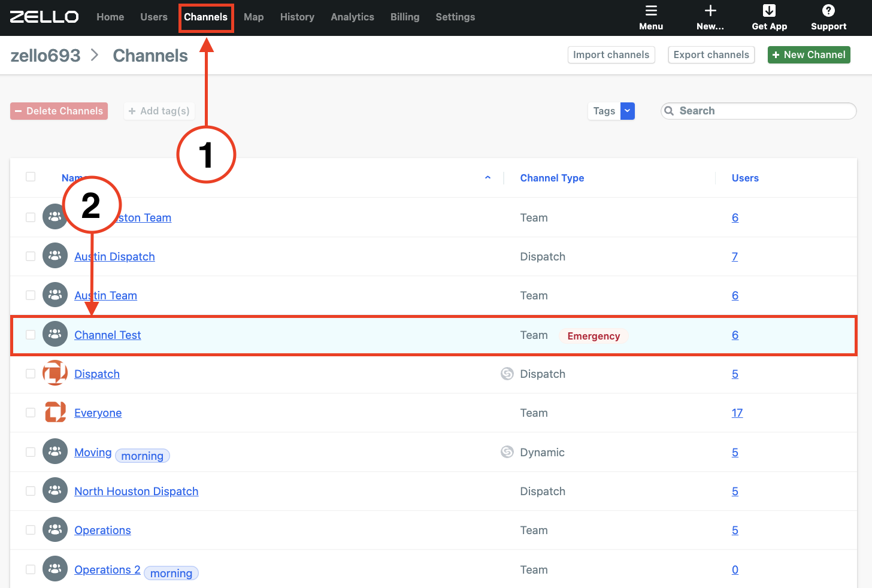Screen dimensions: 872x588
Task: Click the Austin Dispatch group avatar icon
Action: click(55, 256)
